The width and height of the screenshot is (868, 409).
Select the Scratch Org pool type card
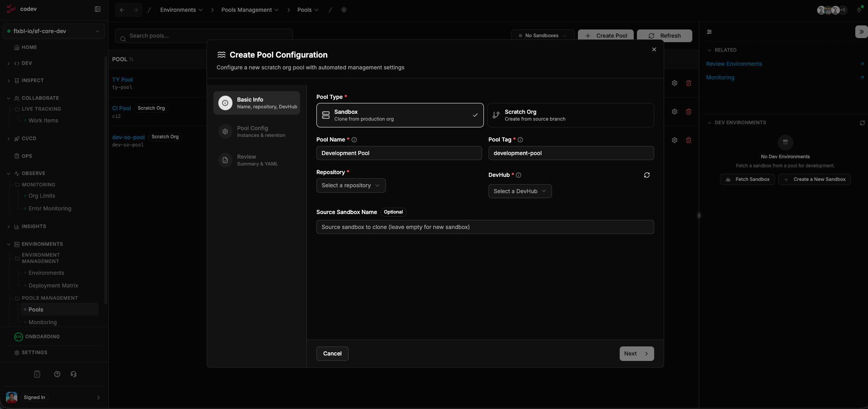coord(571,115)
